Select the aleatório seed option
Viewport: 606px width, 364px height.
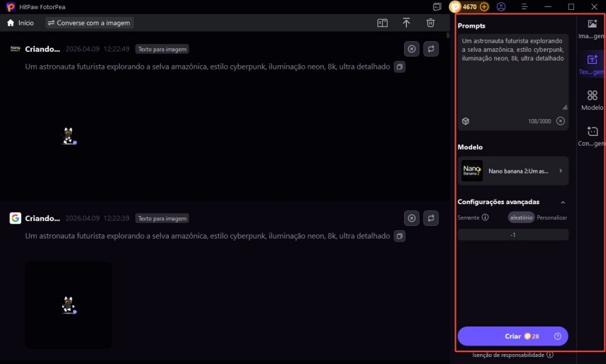click(521, 217)
